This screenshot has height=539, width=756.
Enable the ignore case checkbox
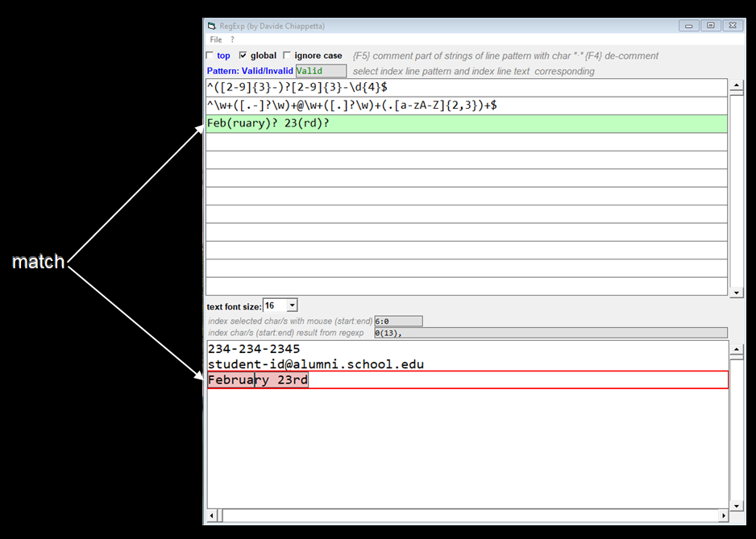tap(287, 56)
